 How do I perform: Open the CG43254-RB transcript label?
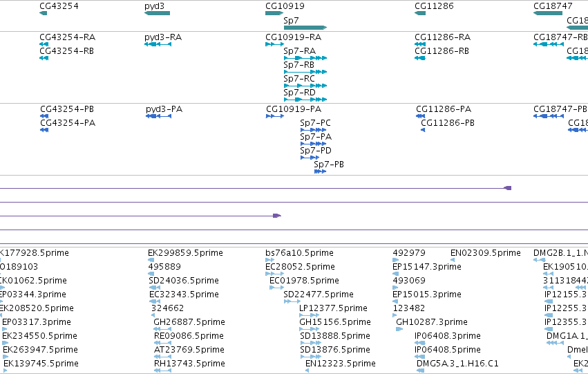point(67,51)
